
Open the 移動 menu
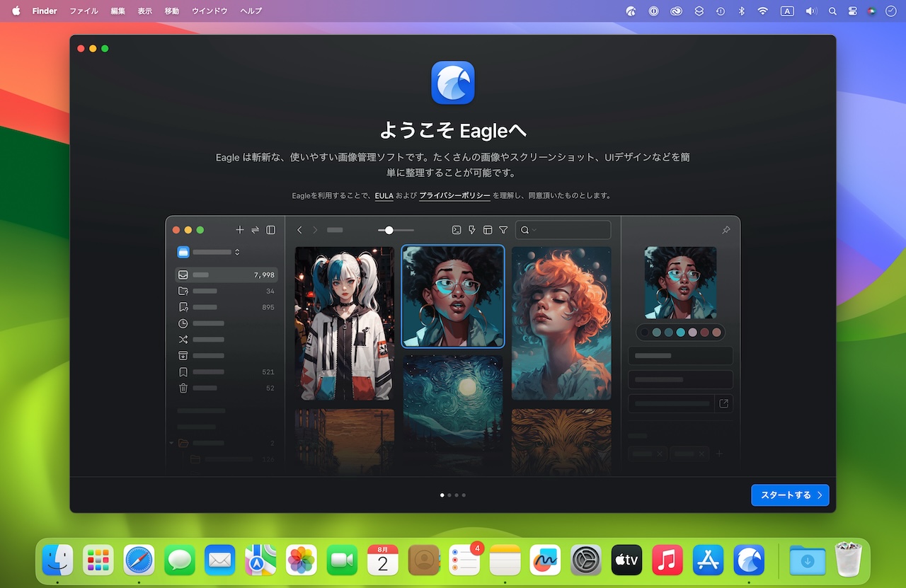(172, 11)
